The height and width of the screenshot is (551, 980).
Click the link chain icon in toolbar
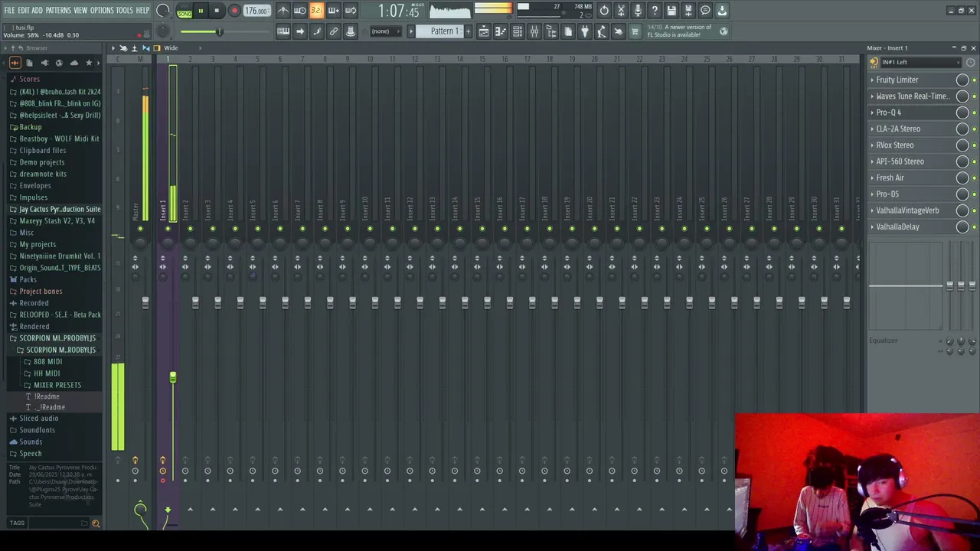coord(334,31)
